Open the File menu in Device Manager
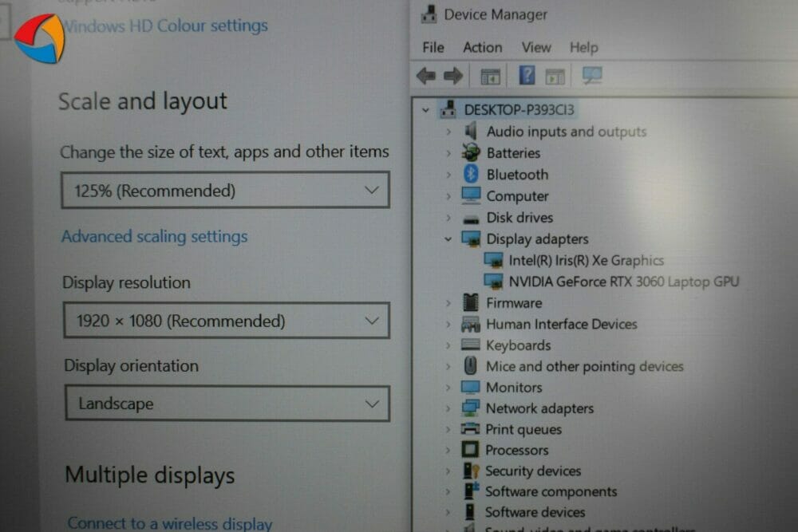The width and height of the screenshot is (798, 532). click(x=433, y=47)
